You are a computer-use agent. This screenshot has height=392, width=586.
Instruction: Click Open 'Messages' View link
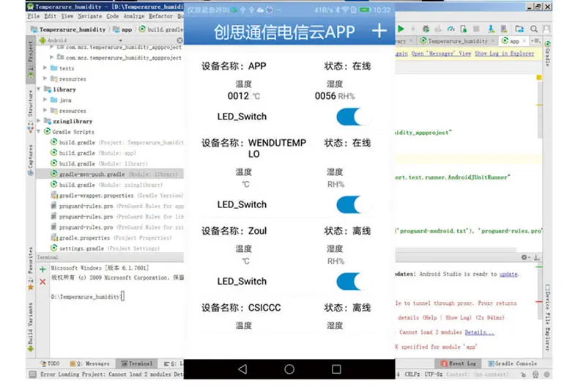pyautogui.click(x=442, y=53)
